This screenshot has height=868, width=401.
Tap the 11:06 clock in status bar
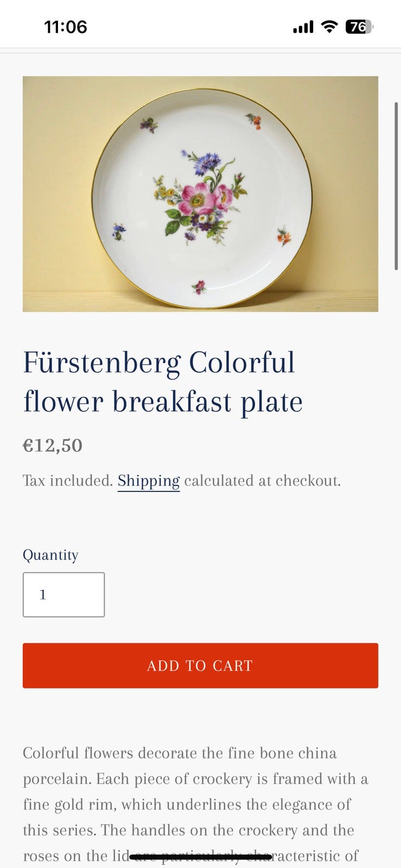(65, 27)
